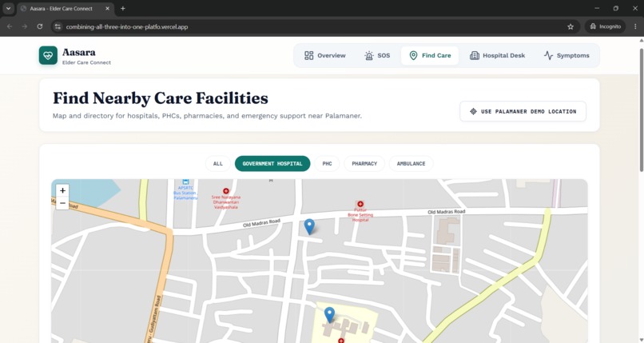This screenshot has height=343, width=644.
Task: Click the red hospital marker below the lower pin
Action: 341,341
